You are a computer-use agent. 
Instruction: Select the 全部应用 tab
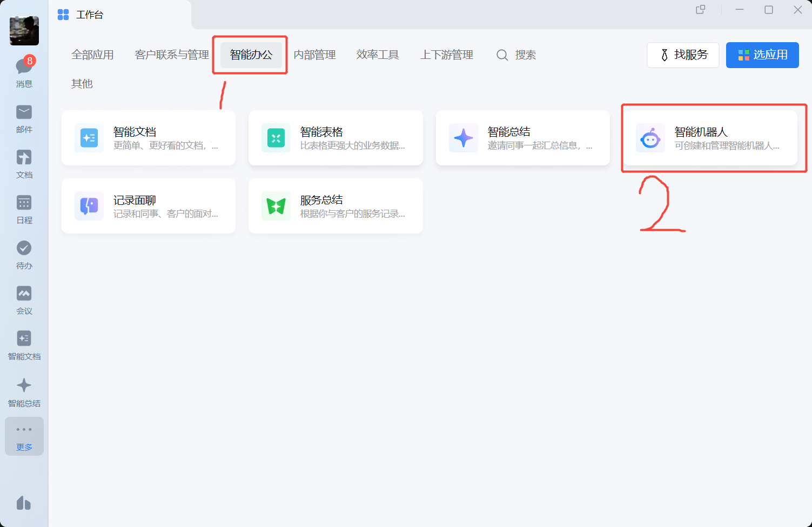[x=92, y=55]
